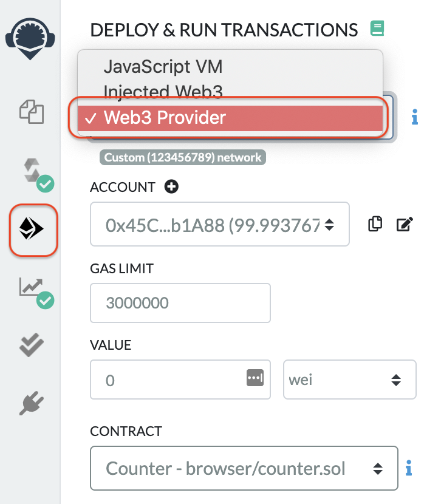This screenshot has height=504, width=441.
Task: Open the Account selection dropdown
Action: point(219,225)
